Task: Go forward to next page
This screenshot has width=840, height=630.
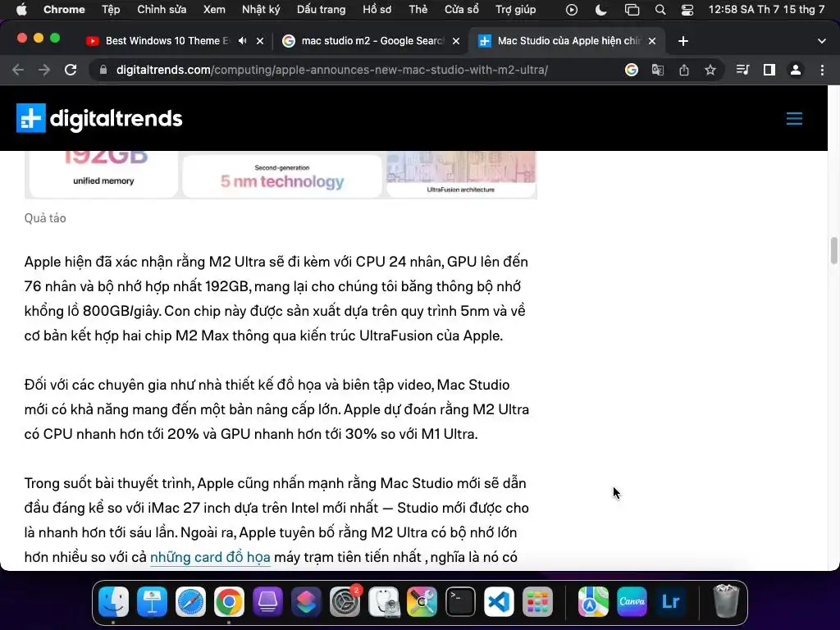Action: (44, 70)
